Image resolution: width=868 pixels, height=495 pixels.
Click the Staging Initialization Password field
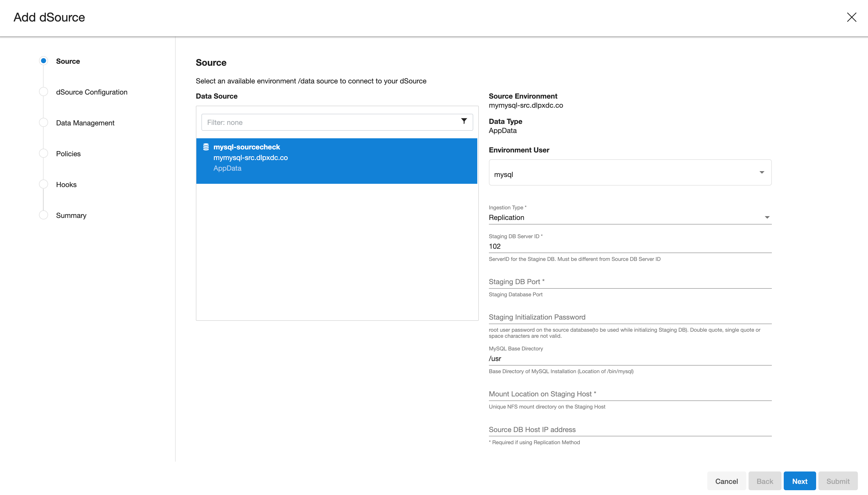(x=630, y=317)
